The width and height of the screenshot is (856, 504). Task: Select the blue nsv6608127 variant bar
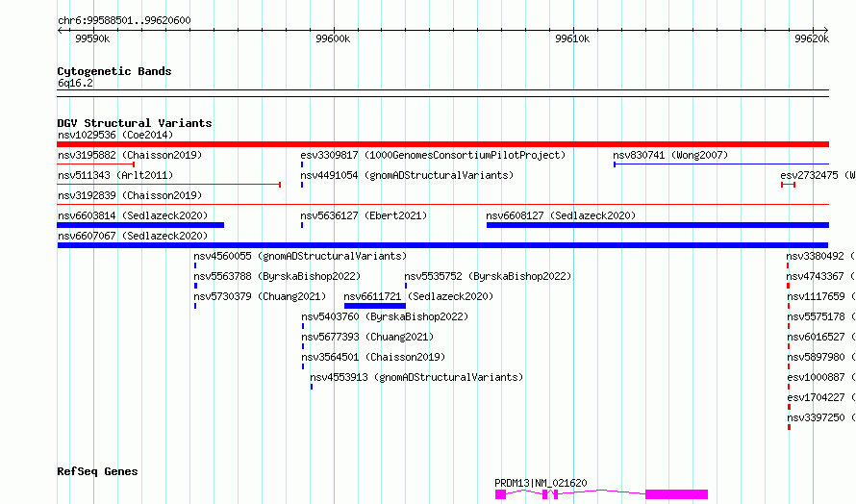pos(658,225)
